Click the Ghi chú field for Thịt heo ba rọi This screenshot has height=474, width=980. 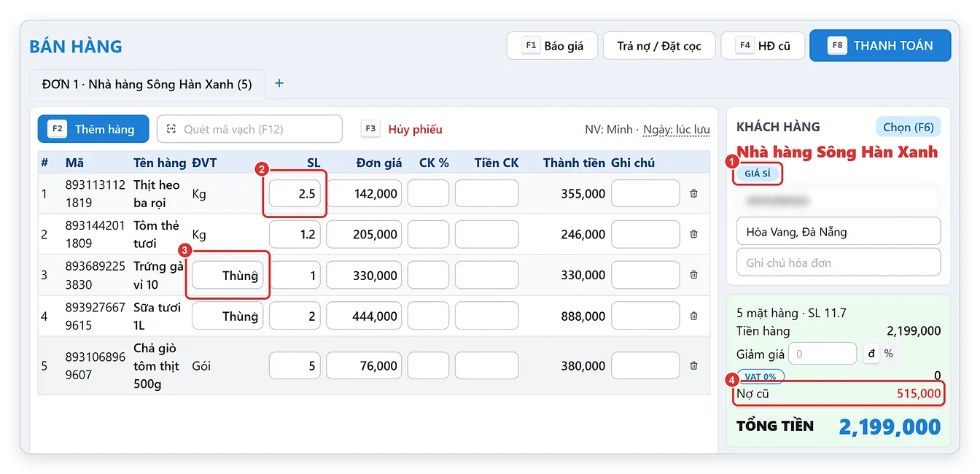pyautogui.click(x=645, y=194)
